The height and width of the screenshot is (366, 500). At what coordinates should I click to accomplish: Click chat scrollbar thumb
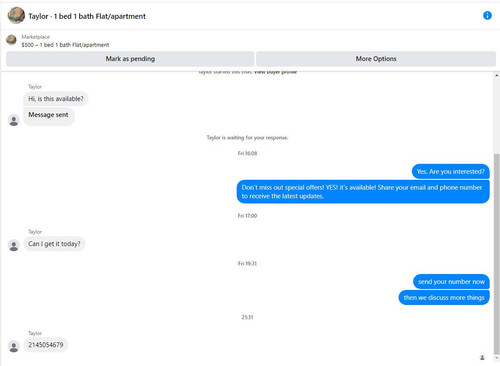click(x=497, y=253)
